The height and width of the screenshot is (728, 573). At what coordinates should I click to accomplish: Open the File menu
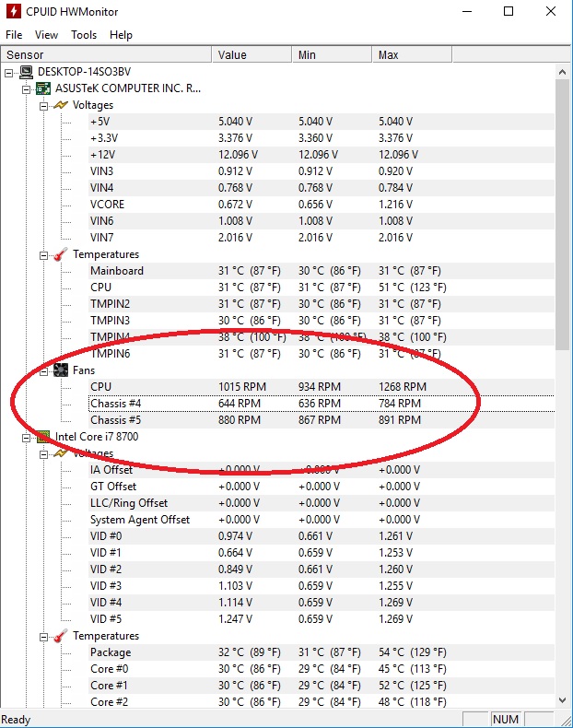pyautogui.click(x=14, y=35)
